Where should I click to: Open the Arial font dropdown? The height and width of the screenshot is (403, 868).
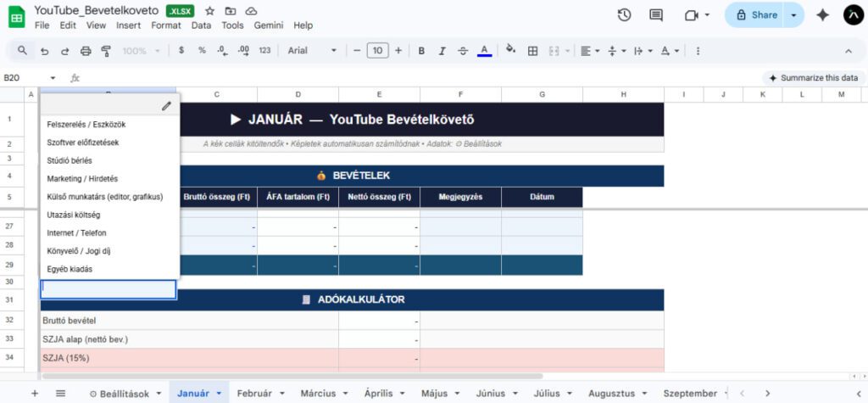(x=312, y=51)
